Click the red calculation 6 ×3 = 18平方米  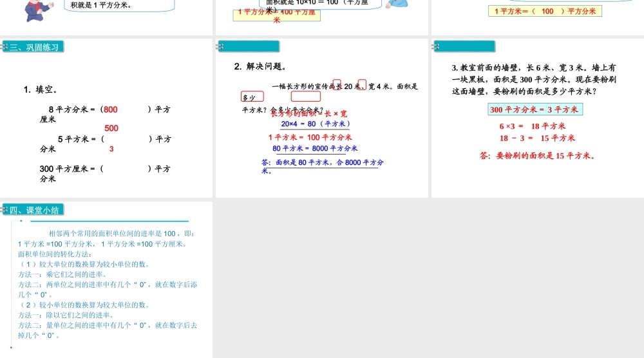coord(532,126)
